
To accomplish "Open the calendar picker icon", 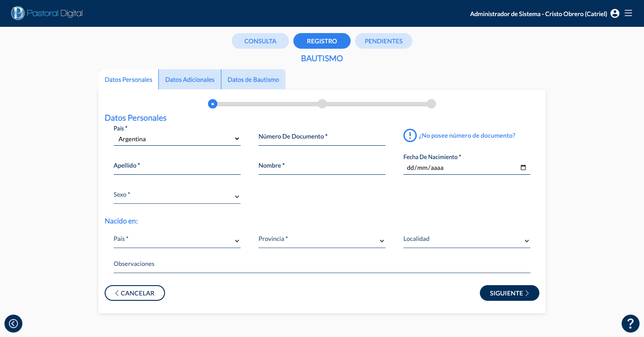I will (x=523, y=168).
